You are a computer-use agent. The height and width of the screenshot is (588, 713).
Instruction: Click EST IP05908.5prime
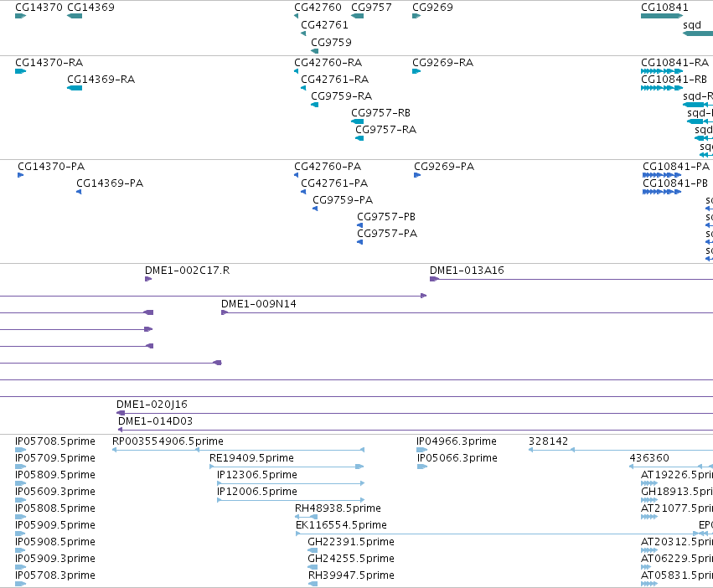(x=55, y=542)
